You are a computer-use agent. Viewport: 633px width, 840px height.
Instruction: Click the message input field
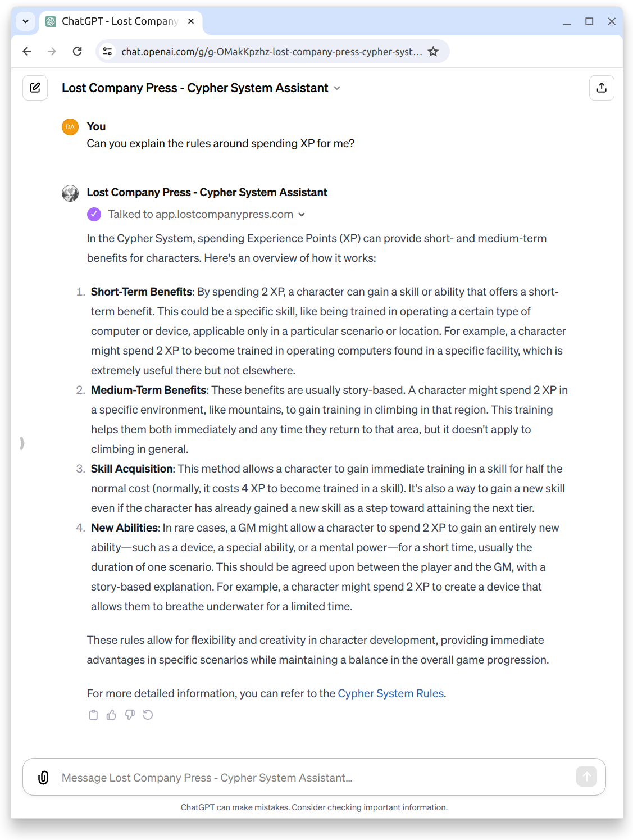click(315, 778)
